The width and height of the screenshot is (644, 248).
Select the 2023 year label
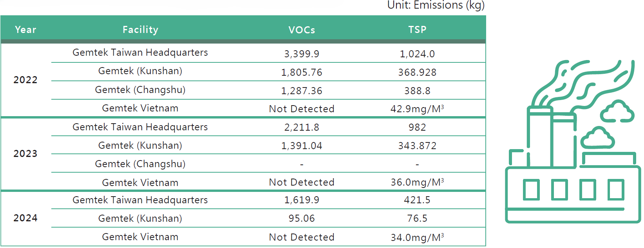pos(25,154)
